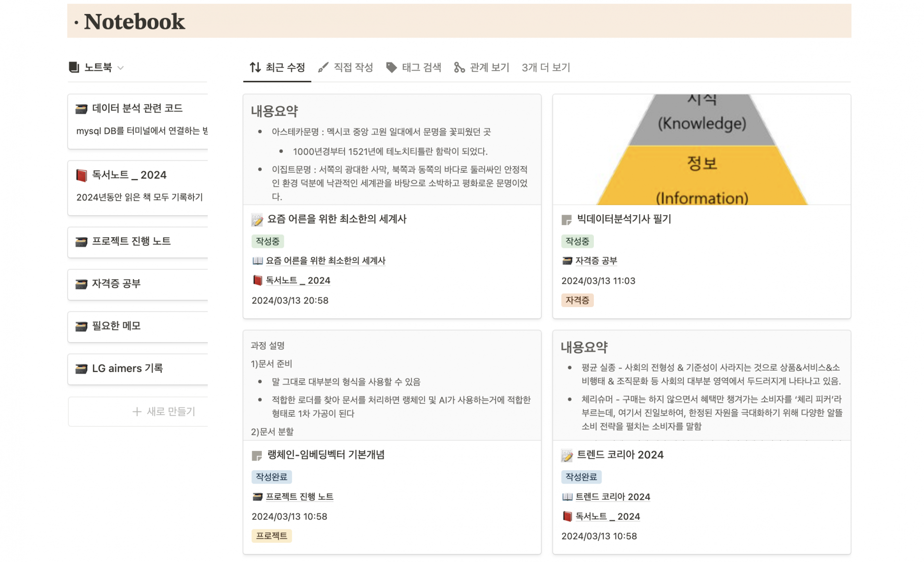Click the pyramid cover image thumbnail

(x=702, y=150)
